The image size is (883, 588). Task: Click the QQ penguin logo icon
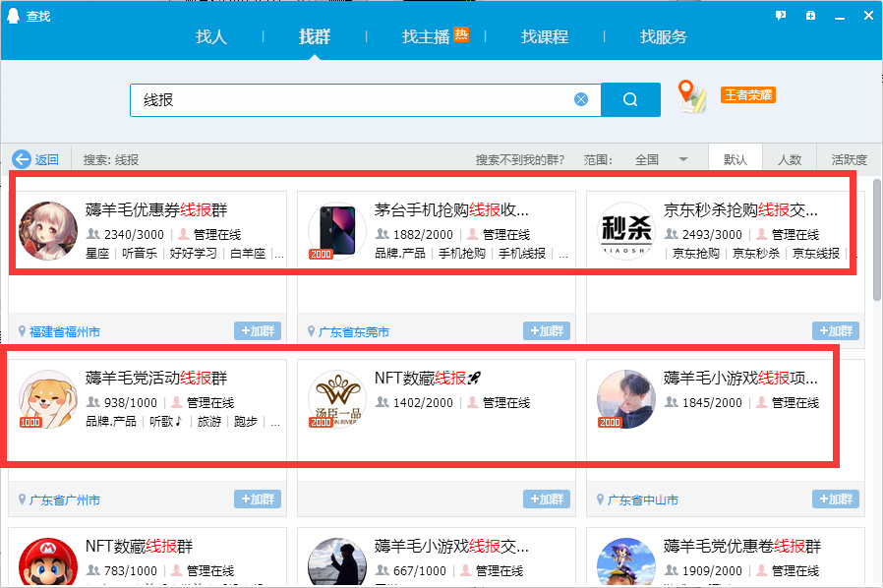pyautogui.click(x=13, y=17)
